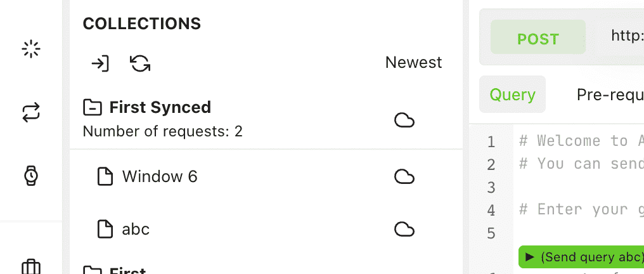The height and width of the screenshot is (274, 644).
Task: Click the loading spinner icon in sidebar
Action: coord(30,49)
